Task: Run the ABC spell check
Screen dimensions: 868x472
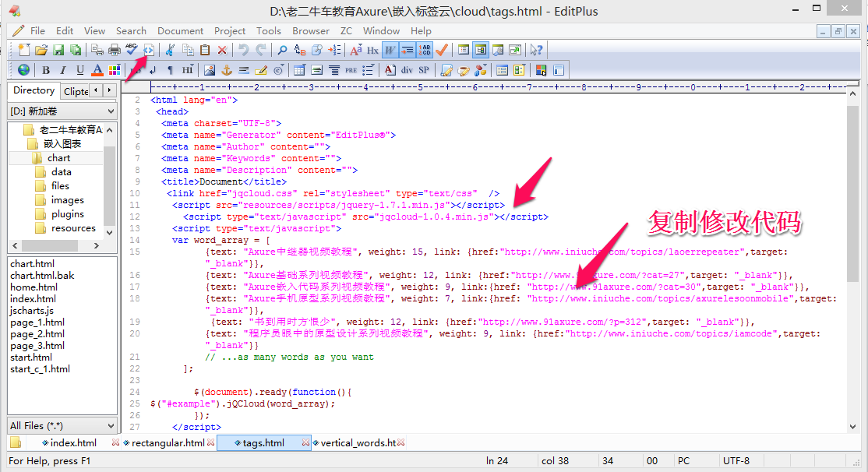Action: coord(131,50)
